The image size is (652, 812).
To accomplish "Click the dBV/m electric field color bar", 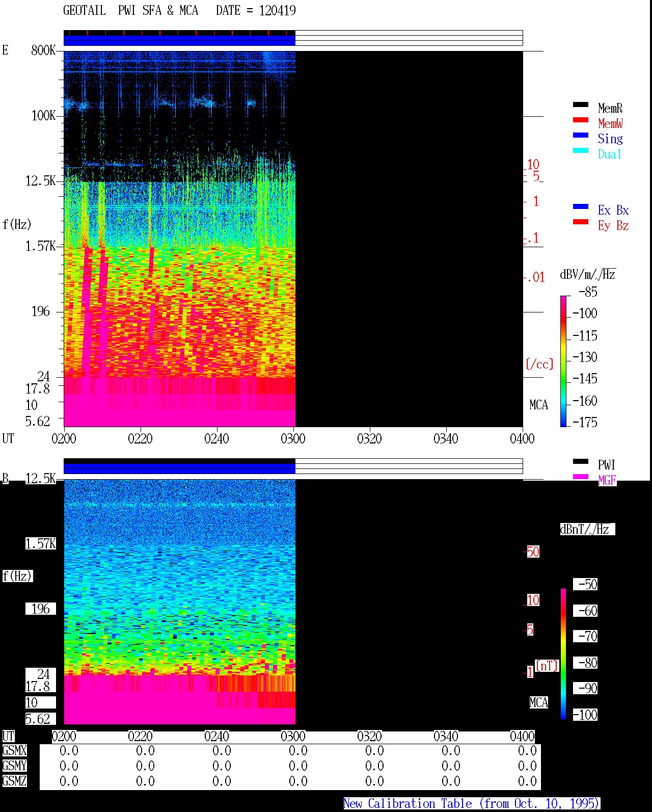I will 563,361.
